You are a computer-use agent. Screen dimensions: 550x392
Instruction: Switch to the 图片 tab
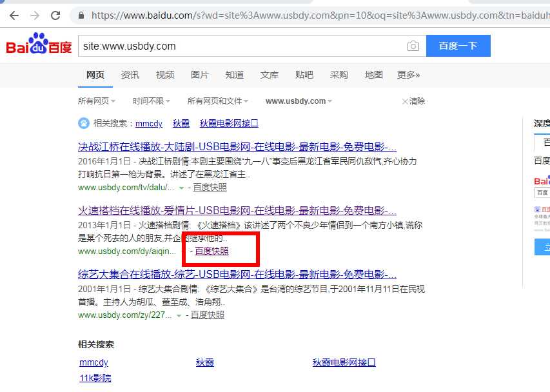click(200, 75)
